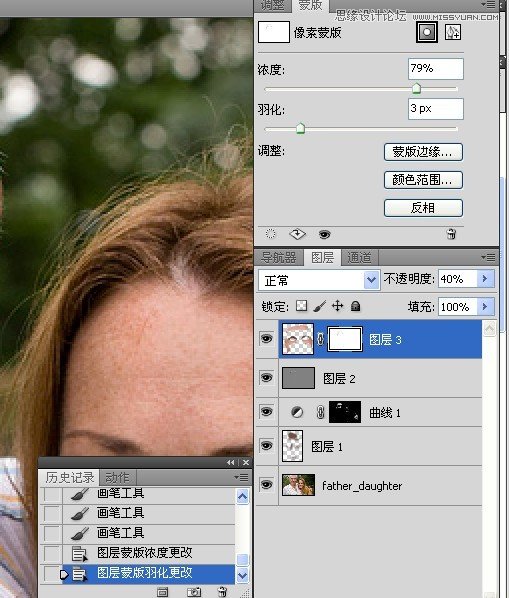Hide 图层 3 layer via eye icon

(x=267, y=339)
